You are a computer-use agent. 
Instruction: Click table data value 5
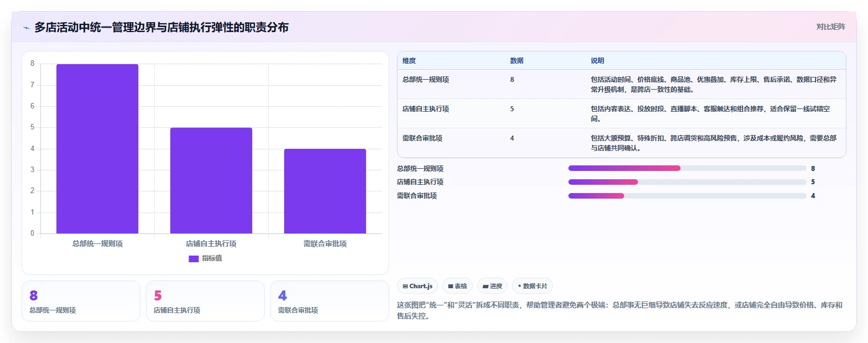pos(512,109)
